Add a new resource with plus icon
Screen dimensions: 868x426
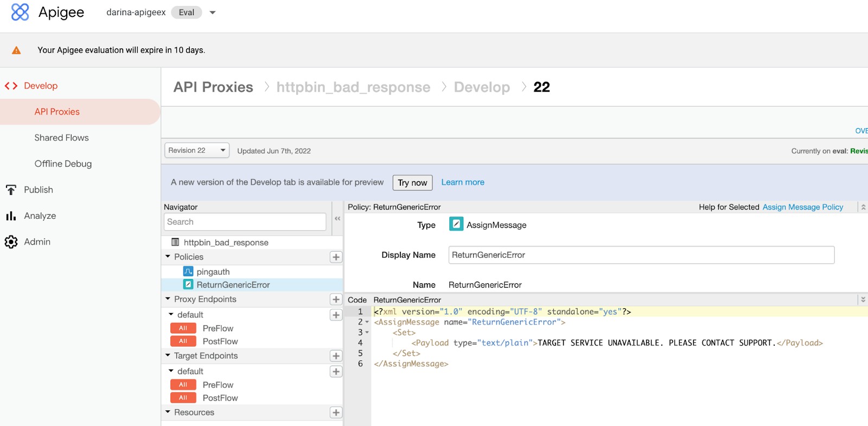(336, 412)
